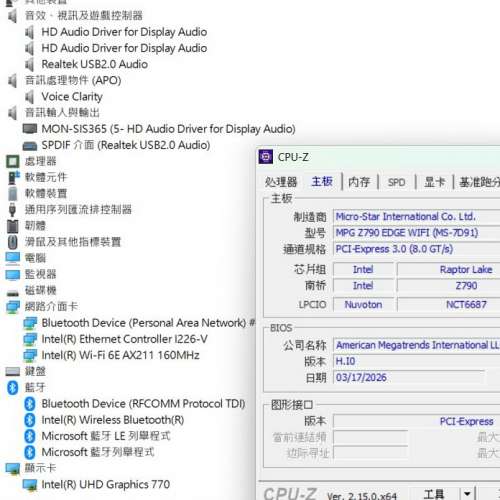Switch to the 主板 tab in CPU-Z

pyautogui.click(x=322, y=182)
